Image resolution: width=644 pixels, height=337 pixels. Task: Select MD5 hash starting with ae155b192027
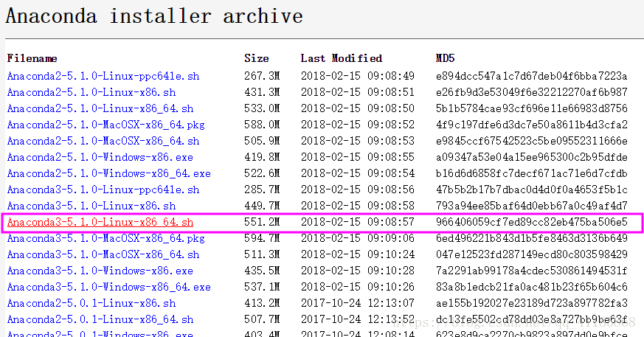(532, 303)
